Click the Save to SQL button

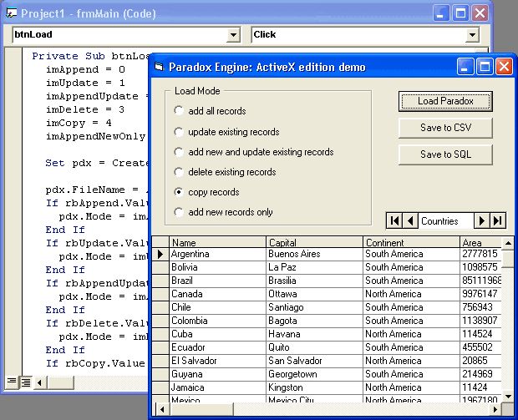444,154
